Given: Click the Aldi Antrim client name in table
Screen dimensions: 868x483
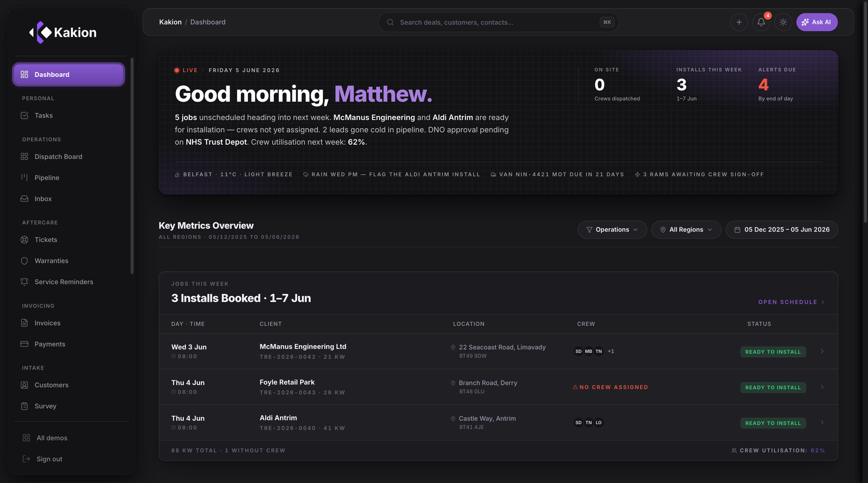Looking at the screenshot, I should (278, 418).
